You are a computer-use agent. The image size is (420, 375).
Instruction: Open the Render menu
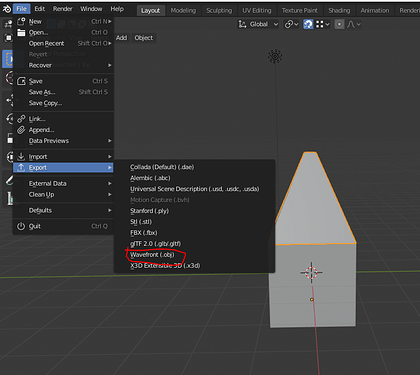(x=63, y=9)
